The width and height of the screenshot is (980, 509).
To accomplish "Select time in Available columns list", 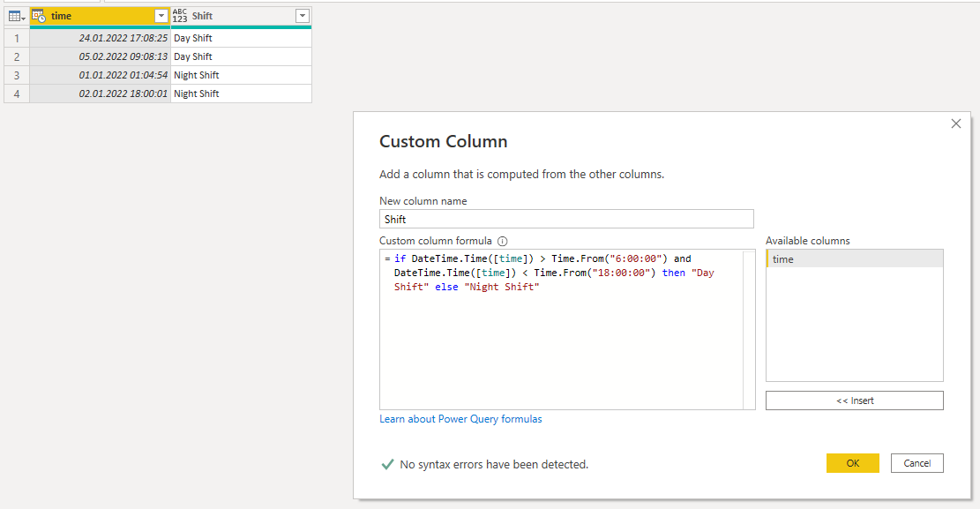I will click(x=855, y=258).
